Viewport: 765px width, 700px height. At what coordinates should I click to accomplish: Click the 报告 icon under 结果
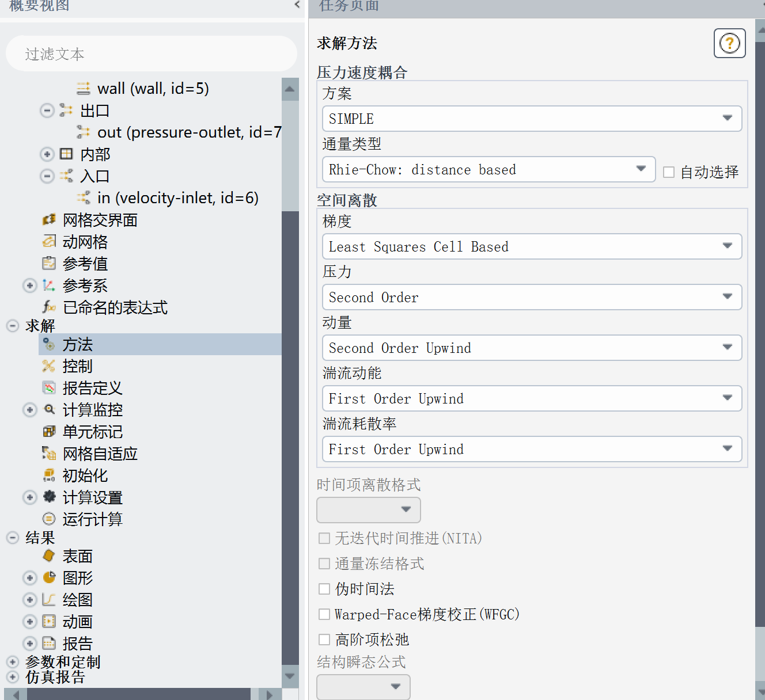click(x=50, y=643)
